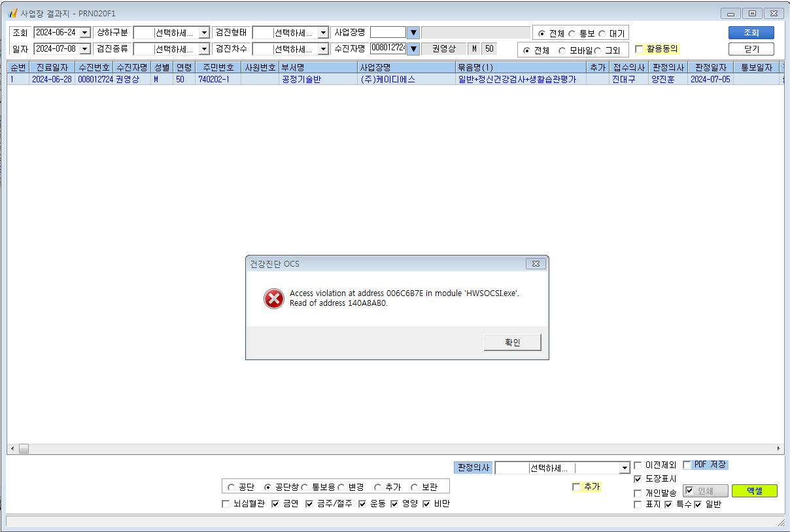The height and width of the screenshot is (532, 790).
Task: Expand the 검진형태 dropdown
Action: coord(323,33)
